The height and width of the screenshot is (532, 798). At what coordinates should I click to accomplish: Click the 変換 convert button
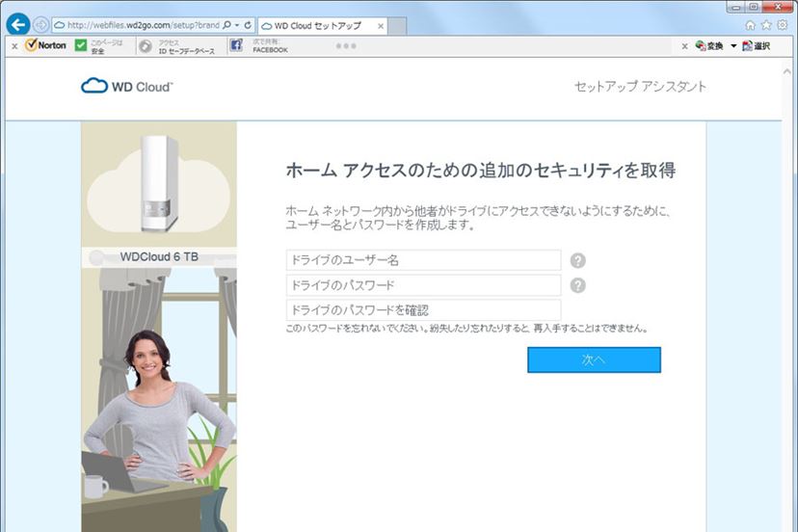709,46
